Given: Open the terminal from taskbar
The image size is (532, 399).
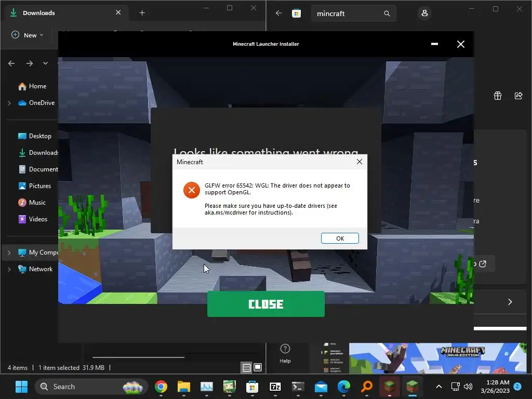Looking at the screenshot, I should click(298, 387).
